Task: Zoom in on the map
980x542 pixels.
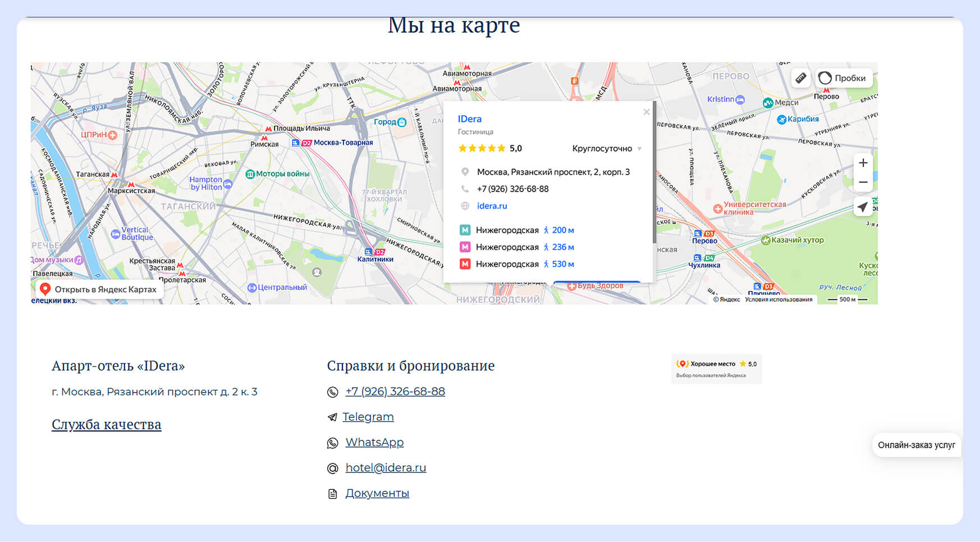Action: pos(863,163)
